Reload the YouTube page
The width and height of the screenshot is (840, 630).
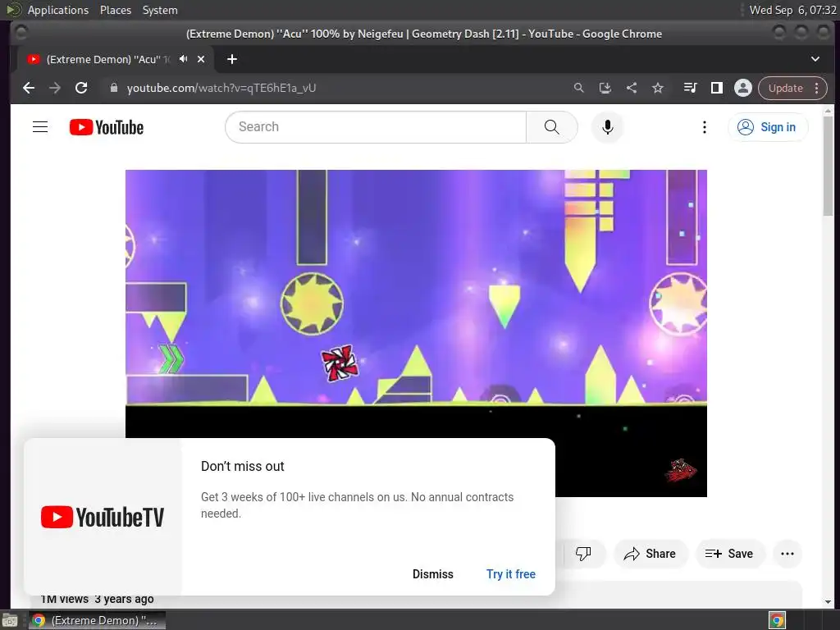click(81, 88)
